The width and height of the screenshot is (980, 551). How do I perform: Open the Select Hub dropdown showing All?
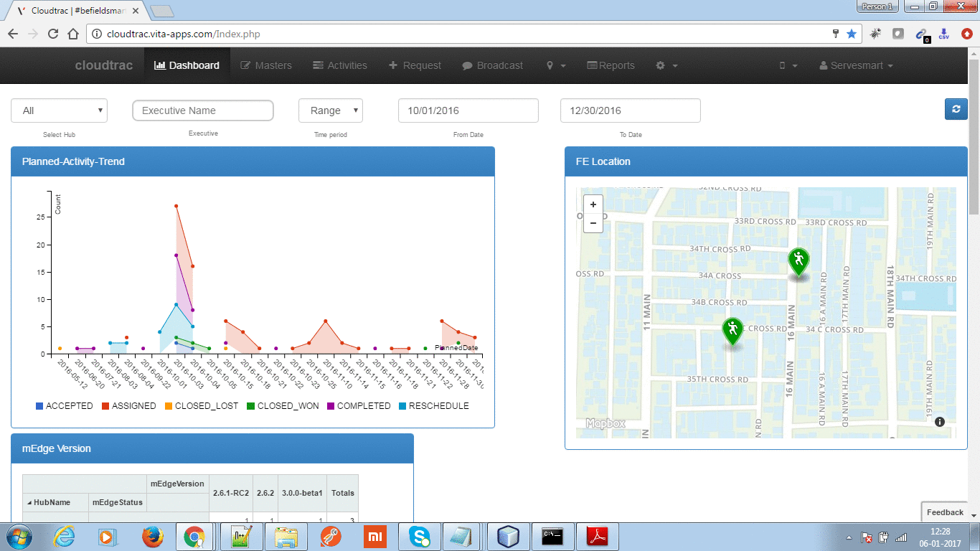click(x=59, y=110)
